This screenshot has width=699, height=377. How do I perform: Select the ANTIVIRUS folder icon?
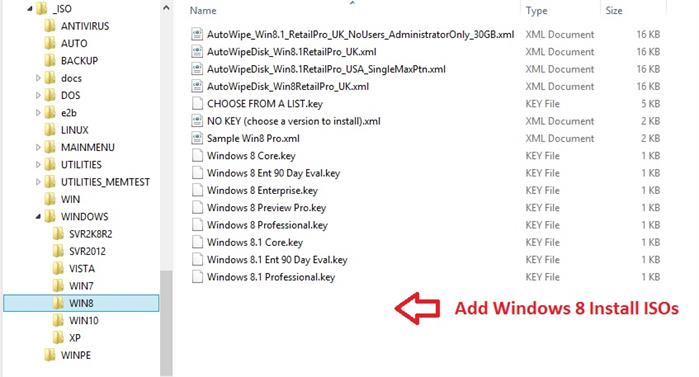coord(50,26)
